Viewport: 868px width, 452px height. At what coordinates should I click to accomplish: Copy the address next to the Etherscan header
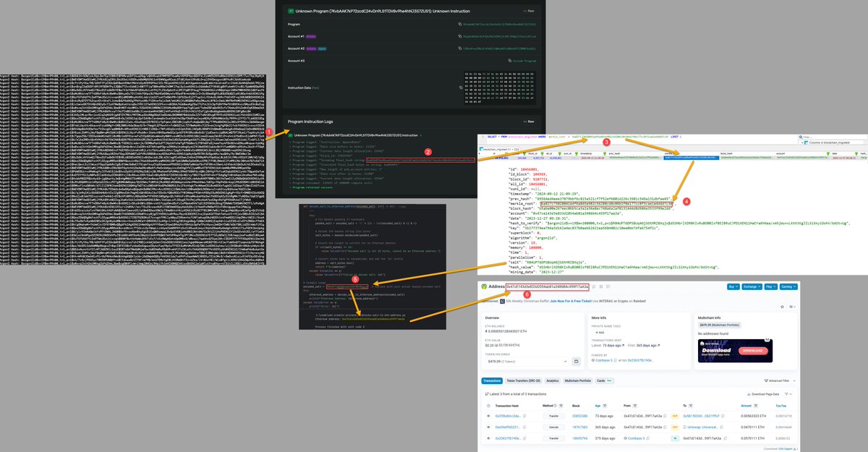click(594, 286)
